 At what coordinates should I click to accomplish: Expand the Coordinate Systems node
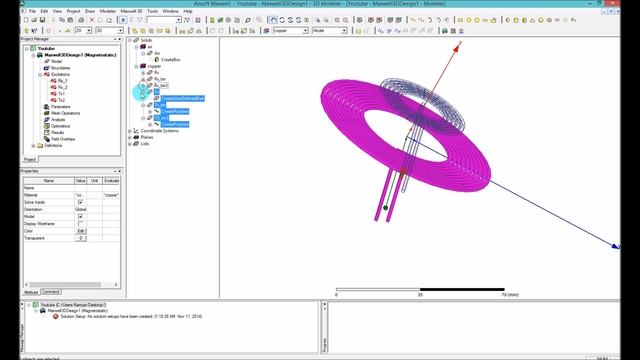(130, 131)
